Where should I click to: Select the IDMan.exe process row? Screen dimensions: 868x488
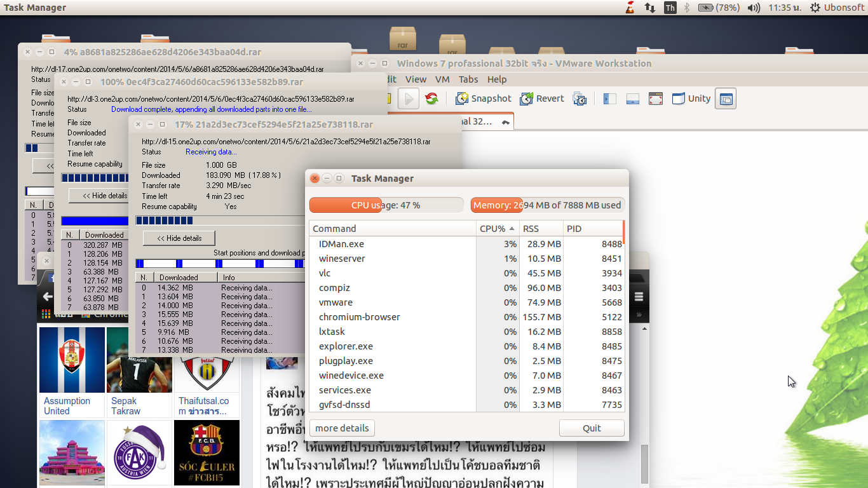pos(466,244)
